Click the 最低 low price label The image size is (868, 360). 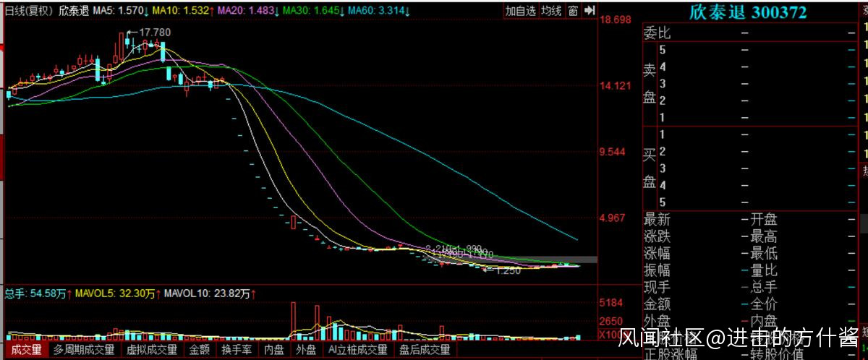pyautogui.click(x=764, y=254)
